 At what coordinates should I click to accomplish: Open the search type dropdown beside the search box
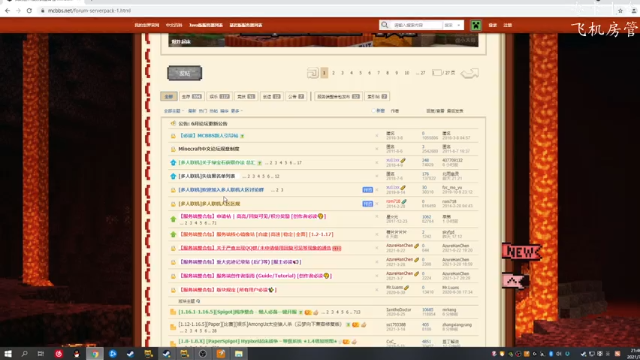coord(453,25)
